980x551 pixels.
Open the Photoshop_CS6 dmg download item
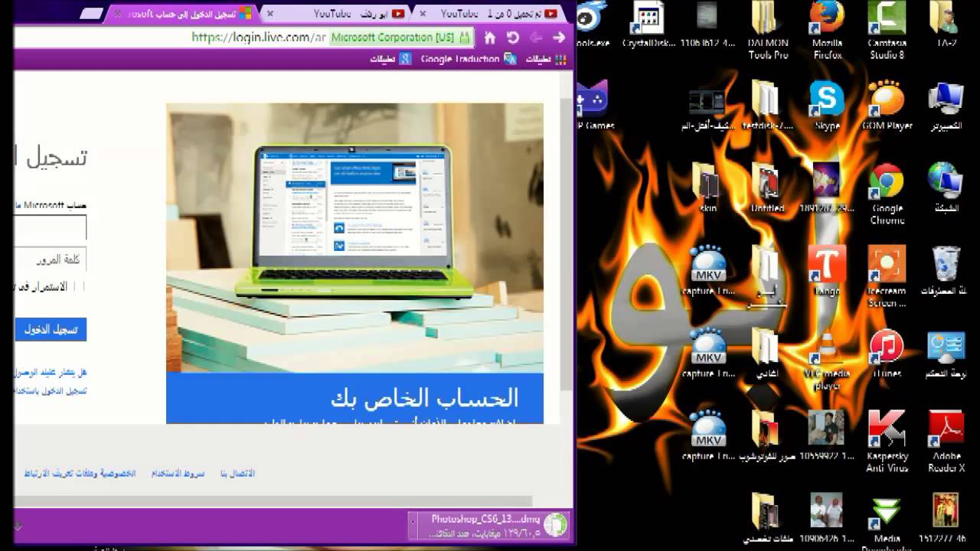(488, 526)
